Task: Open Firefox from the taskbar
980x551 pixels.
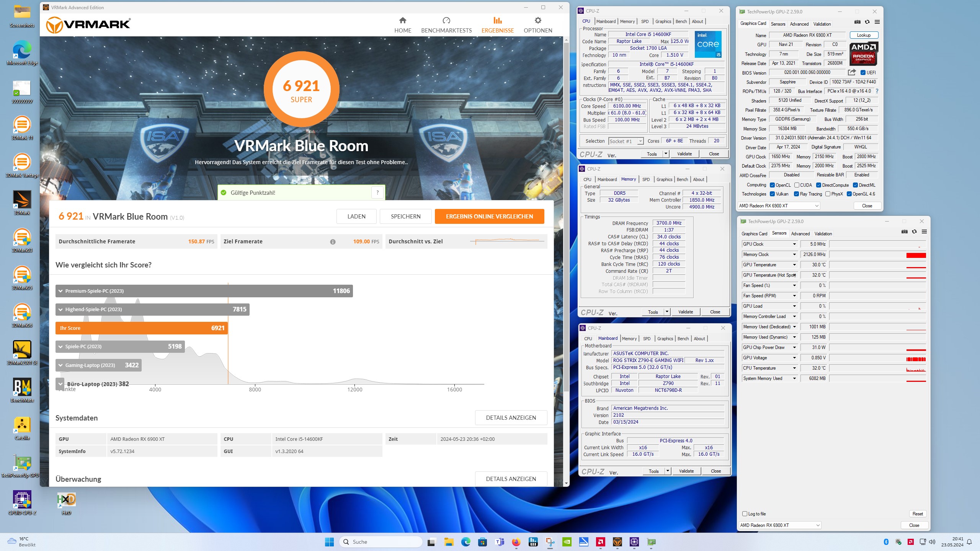Action: pyautogui.click(x=516, y=542)
